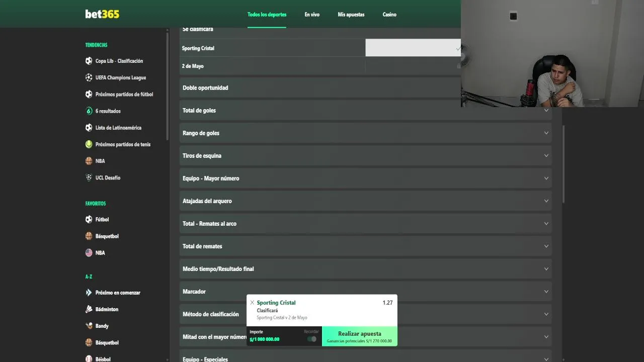
Task: Click the main page scrollbar
Action: 563,164
